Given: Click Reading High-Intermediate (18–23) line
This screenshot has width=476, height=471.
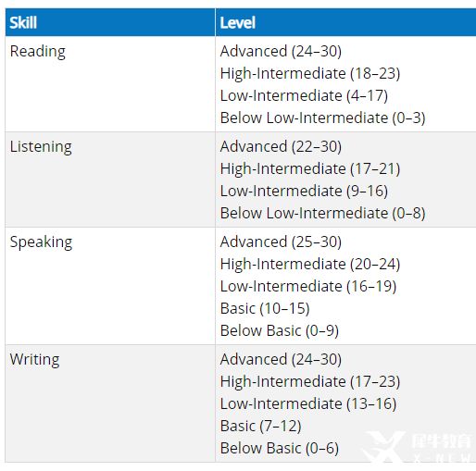Looking at the screenshot, I should point(310,74).
